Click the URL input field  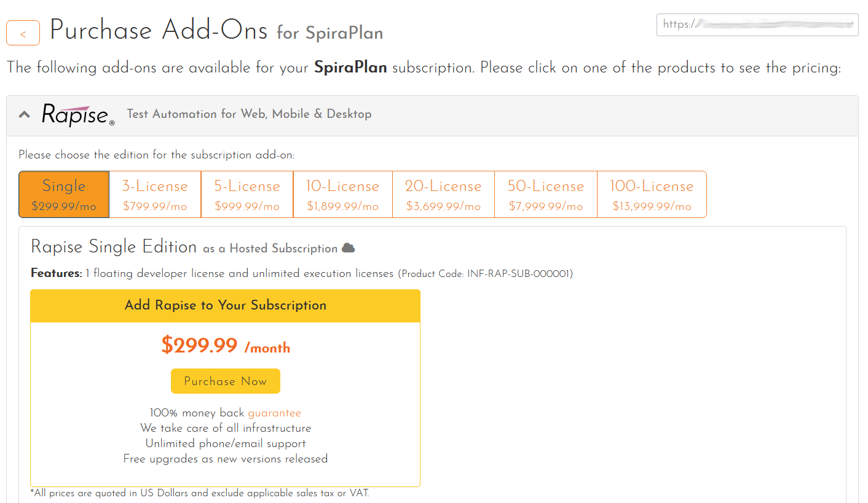(x=757, y=25)
